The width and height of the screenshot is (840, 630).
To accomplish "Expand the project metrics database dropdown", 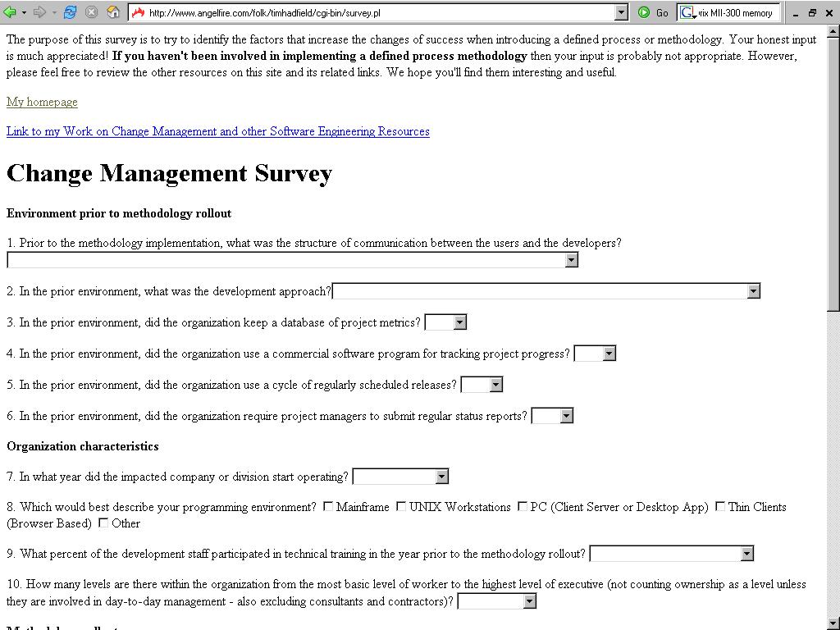I will (x=460, y=322).
